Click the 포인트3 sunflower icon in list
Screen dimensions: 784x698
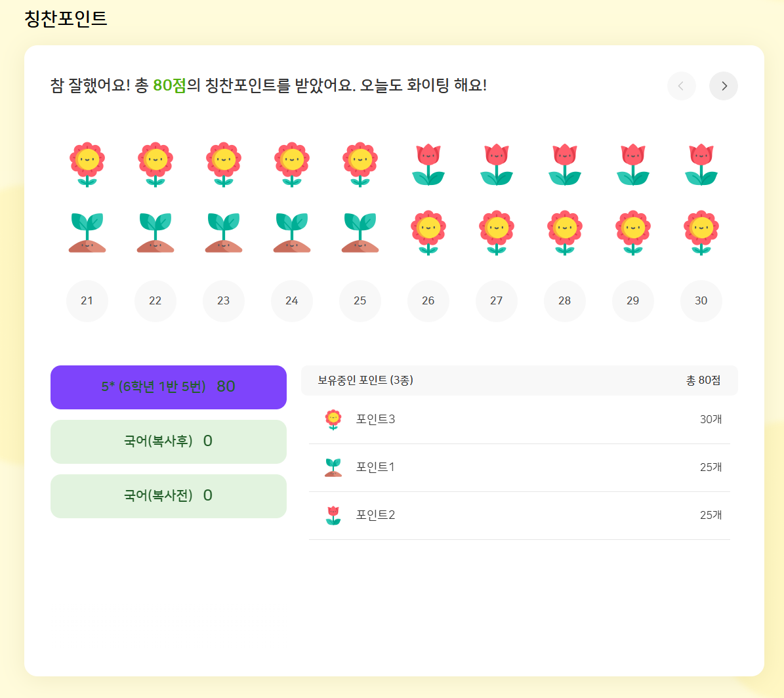tap(333, 420)
